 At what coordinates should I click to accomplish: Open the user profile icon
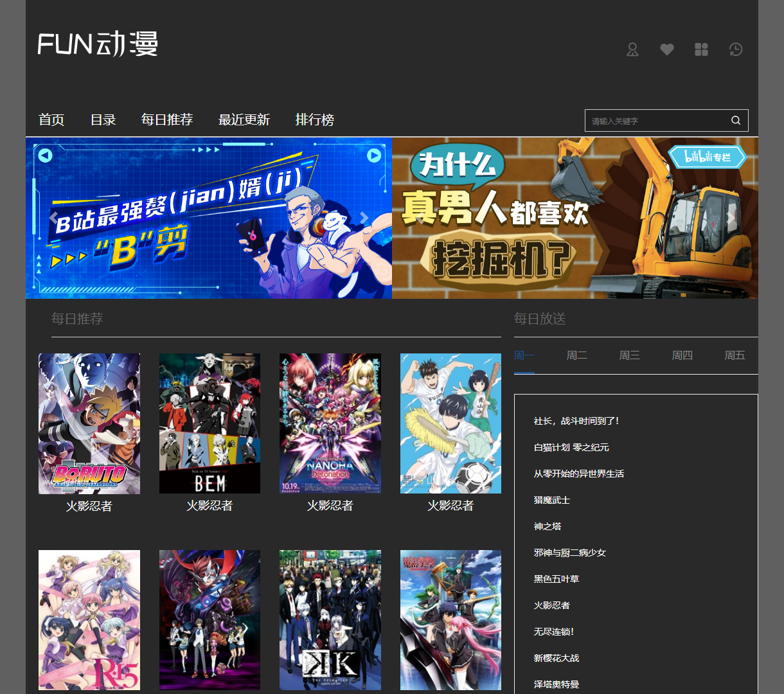pos(632,49)
